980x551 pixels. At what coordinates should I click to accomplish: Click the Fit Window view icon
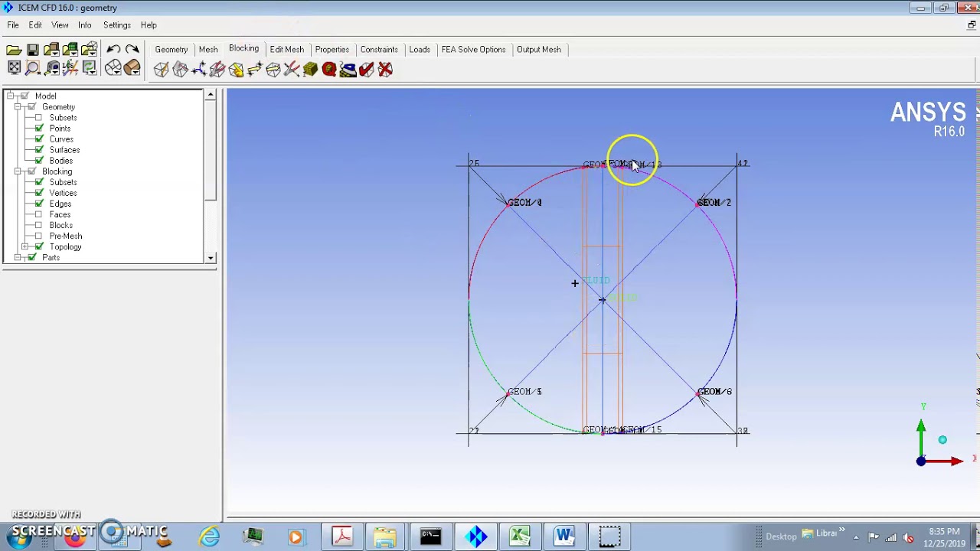14,68
